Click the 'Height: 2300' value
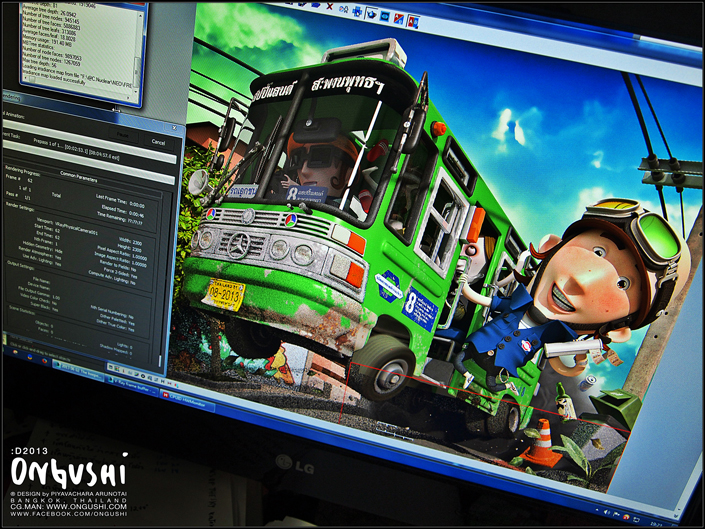705x529 pixels. [x=137, y=249]
